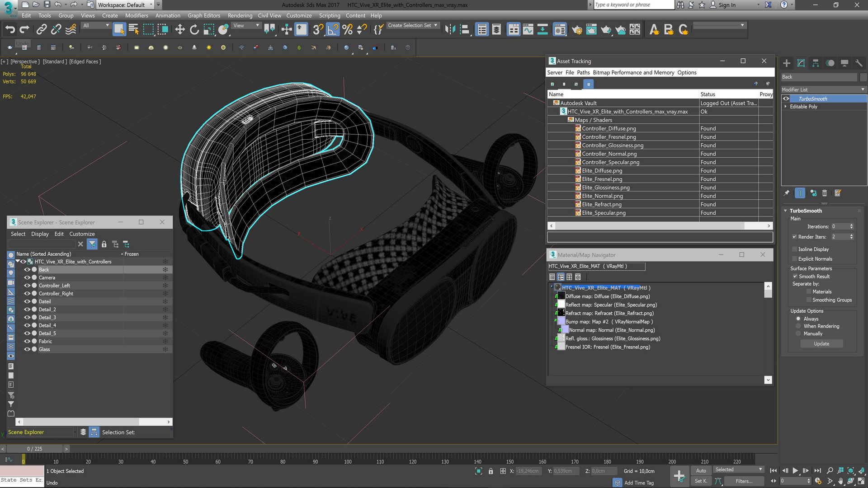Collapse HTC_Vive_XR_Elite_with_Controllers tree node

[18, 262]
